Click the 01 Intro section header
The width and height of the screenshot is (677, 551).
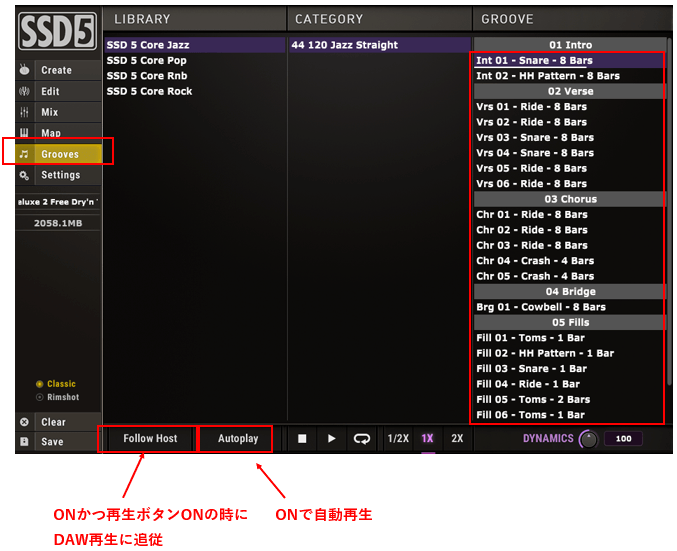(570, 45)
